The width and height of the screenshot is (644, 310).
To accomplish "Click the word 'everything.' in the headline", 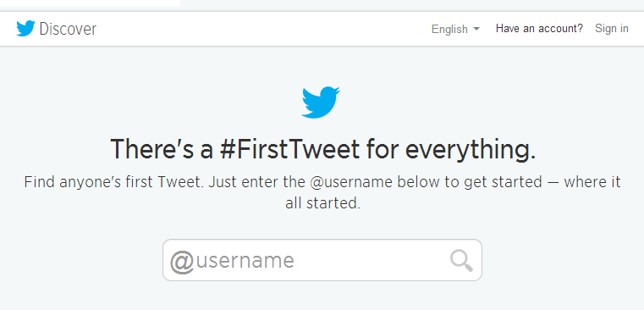I will [x=471, y=151].
